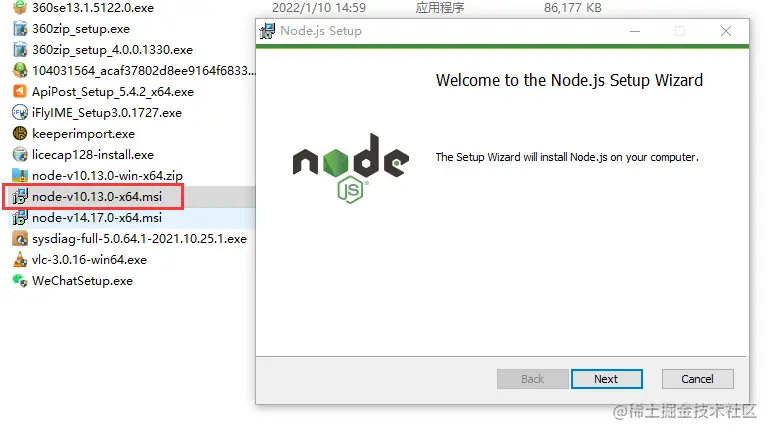Select the ApiPost_Setup_5.4.2_x64.exe icon
Viewport: 772px width, 435px height.
(x=20, y=92)
